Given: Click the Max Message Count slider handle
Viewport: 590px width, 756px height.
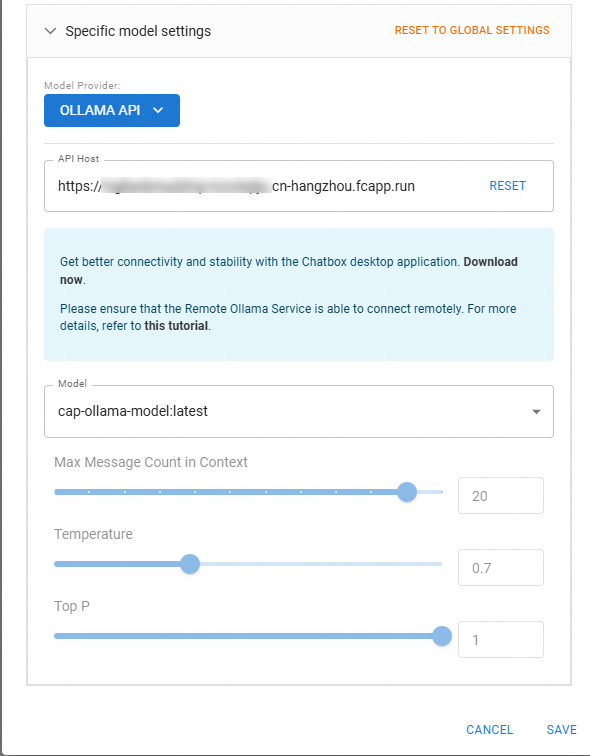Looking at the screenshot, I should click(x=407, y=492).
